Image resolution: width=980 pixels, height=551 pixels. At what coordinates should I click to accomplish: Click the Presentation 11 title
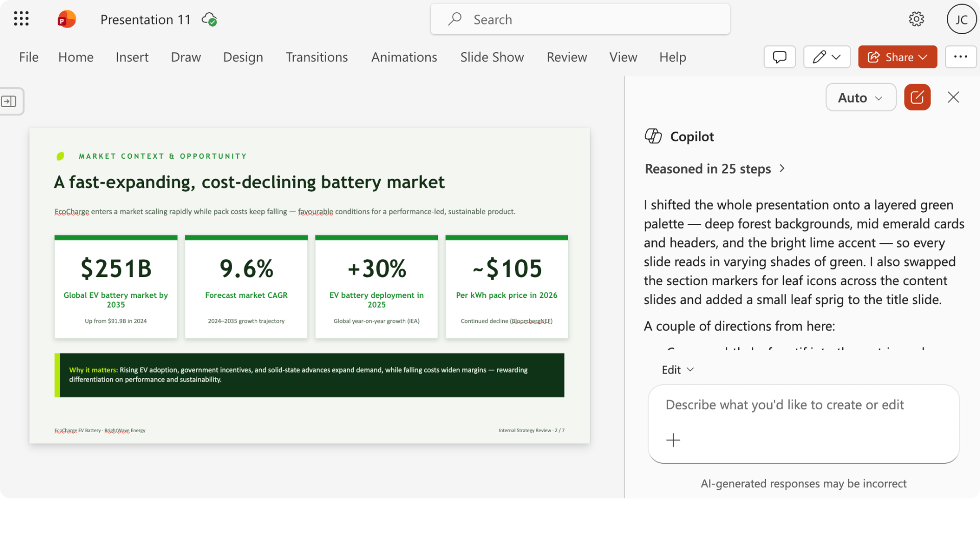click(145, 19)
